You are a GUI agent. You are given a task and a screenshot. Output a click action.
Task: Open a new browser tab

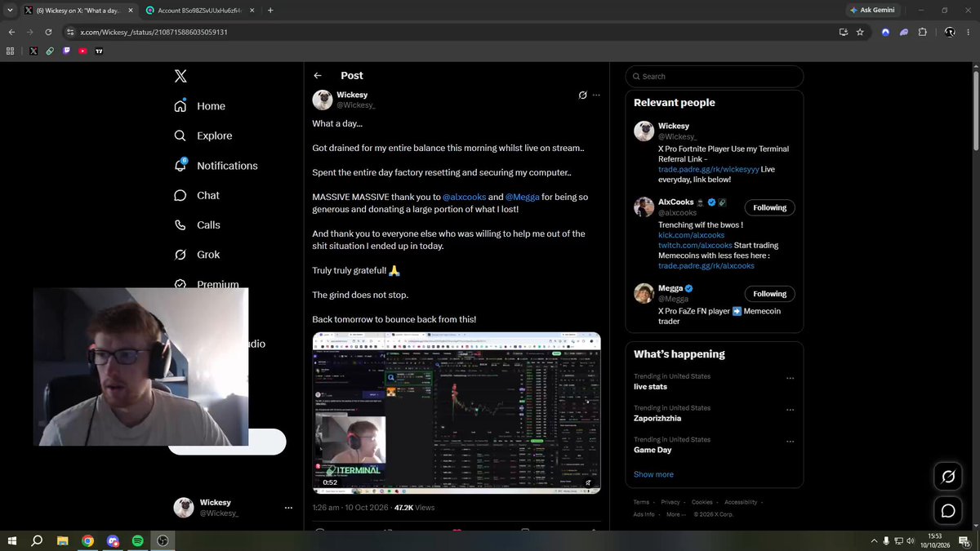(x=270, y=11)
